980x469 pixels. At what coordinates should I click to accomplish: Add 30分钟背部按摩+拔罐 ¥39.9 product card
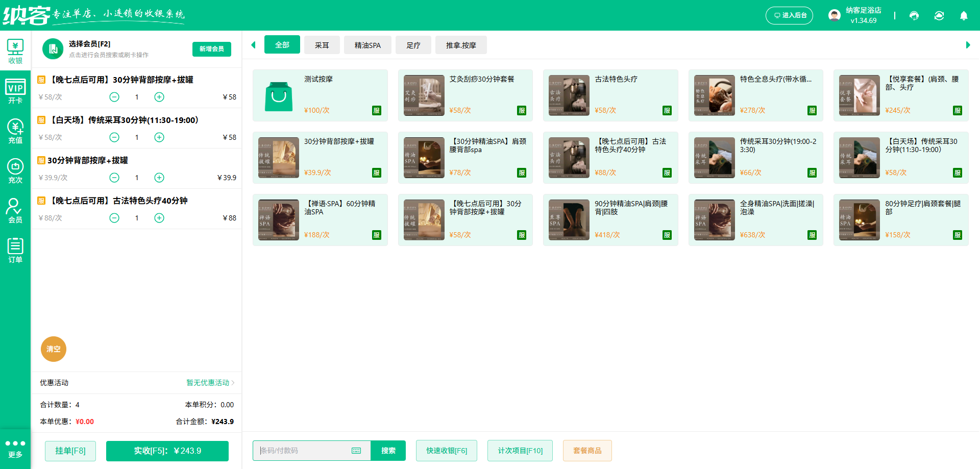[320, 158]
